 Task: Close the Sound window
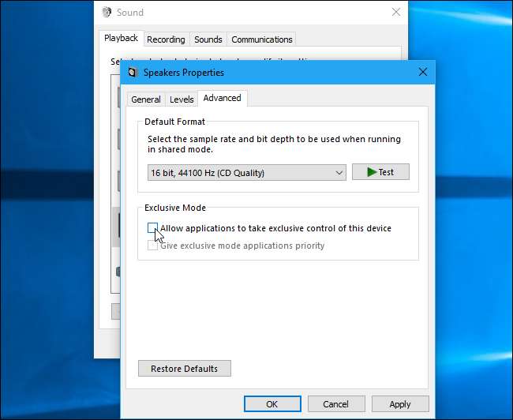point(395,13)
